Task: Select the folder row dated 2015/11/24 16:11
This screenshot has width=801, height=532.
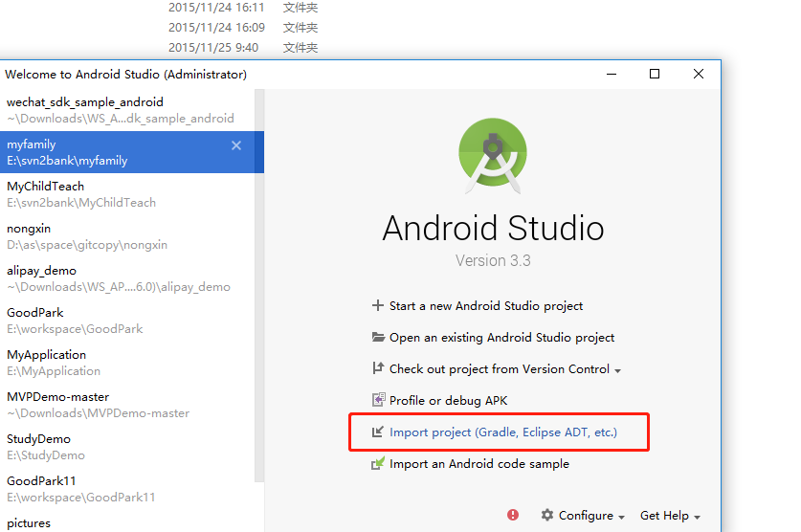Action: (x=243, y=8)
